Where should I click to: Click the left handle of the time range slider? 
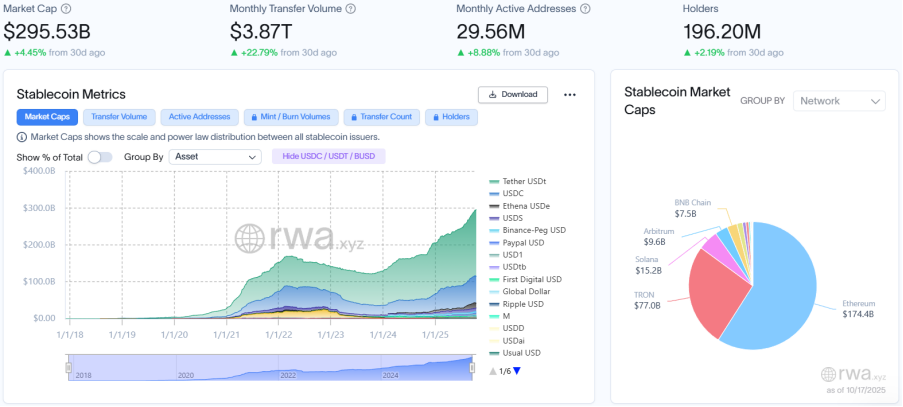69,369
